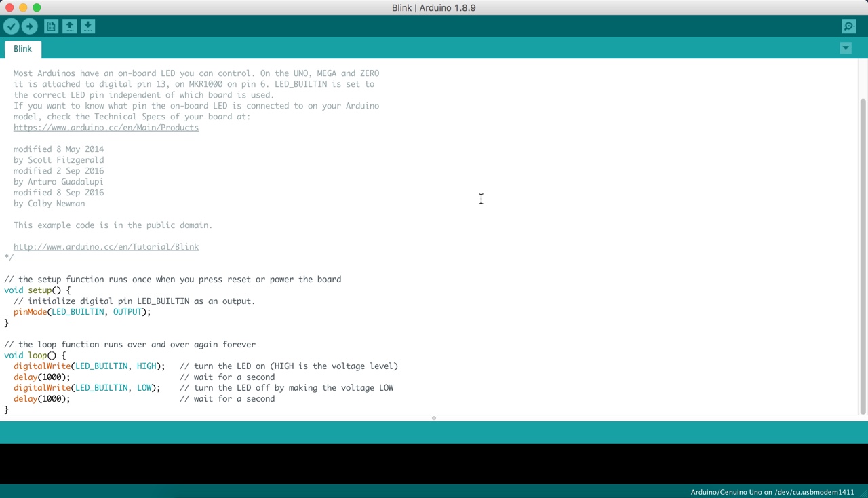Maximize the window using green button
Image resolution: width=868 pixels, height=498 pixels.
coord(37,7)
